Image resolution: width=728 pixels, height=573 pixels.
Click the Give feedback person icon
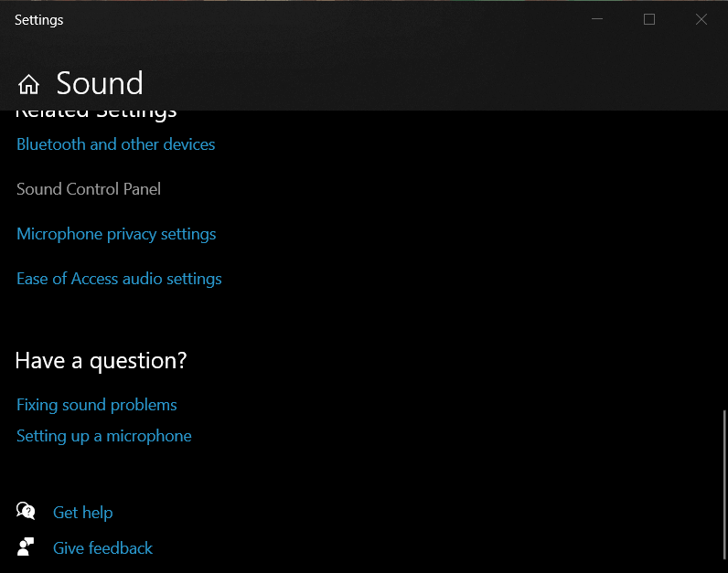tap(26, 547)
